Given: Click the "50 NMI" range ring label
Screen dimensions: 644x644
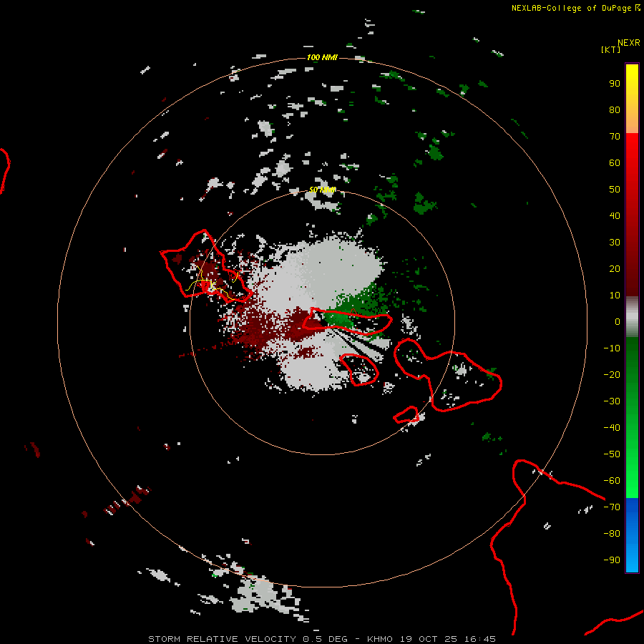Looking at the screenshot, I should pos(323,190).
